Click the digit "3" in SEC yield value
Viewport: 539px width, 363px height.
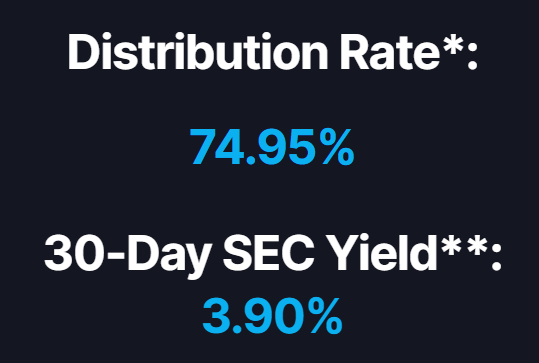(216, 316)
